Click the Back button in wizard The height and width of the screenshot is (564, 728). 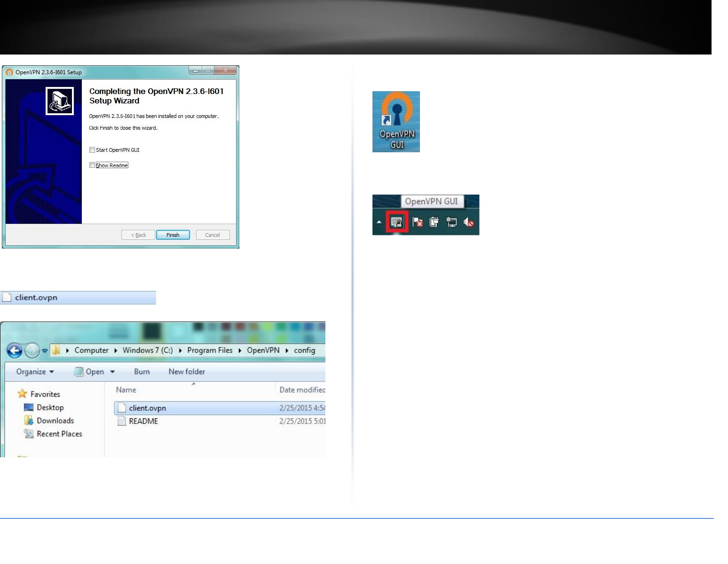point(138,235)
